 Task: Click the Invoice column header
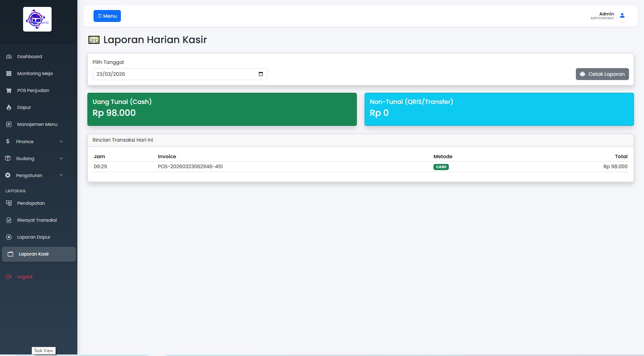(167, 156)
